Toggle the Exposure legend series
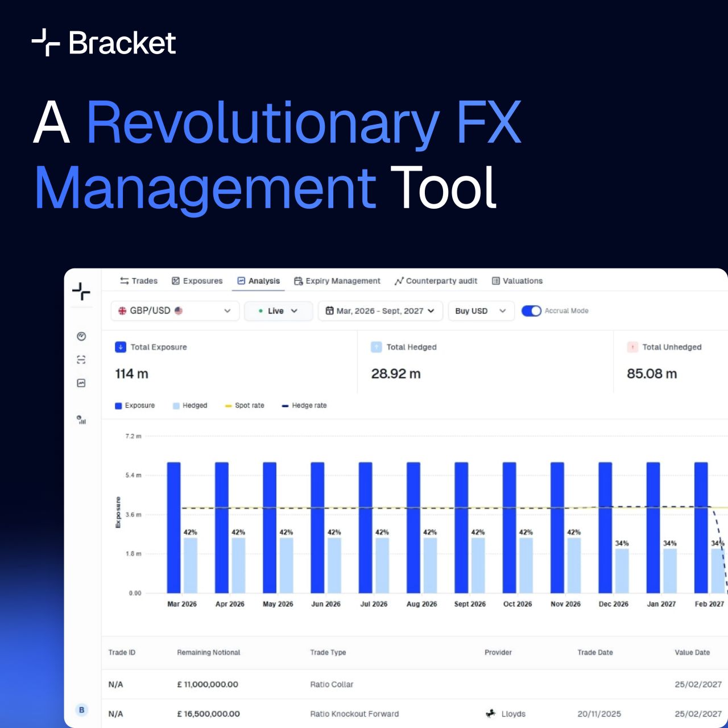Image resolution: width=728 pixels, height=728 pixels. [135, 406]
